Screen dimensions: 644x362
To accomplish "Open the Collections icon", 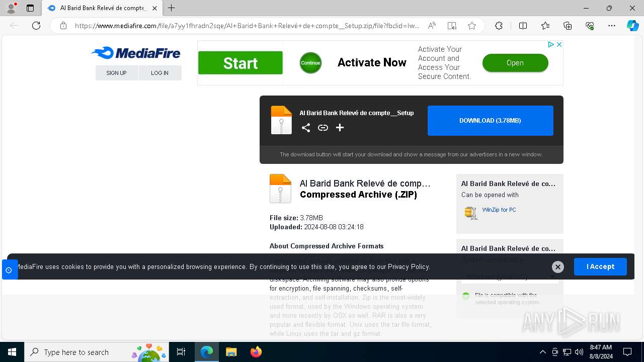I will pyautogui.click(x=568, y=26).
